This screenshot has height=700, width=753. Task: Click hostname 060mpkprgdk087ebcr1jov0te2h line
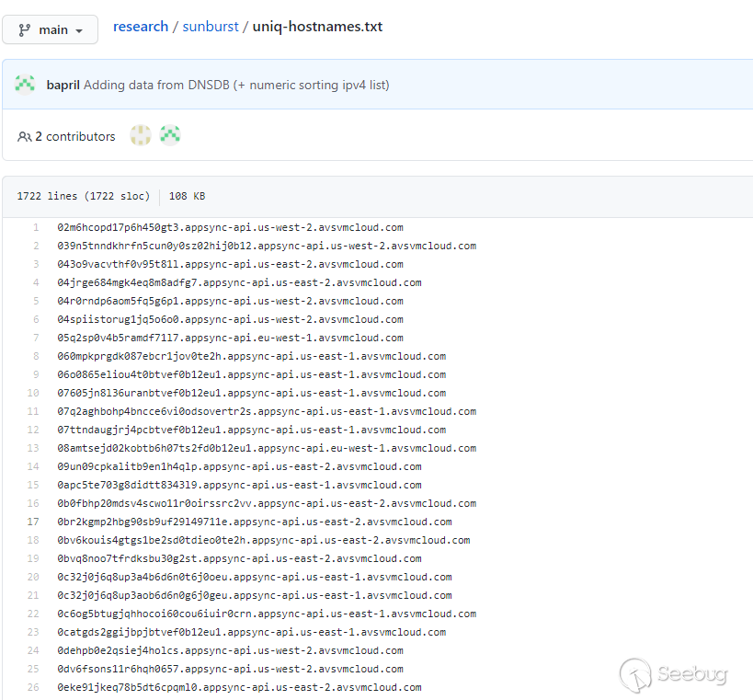(252, 357)
